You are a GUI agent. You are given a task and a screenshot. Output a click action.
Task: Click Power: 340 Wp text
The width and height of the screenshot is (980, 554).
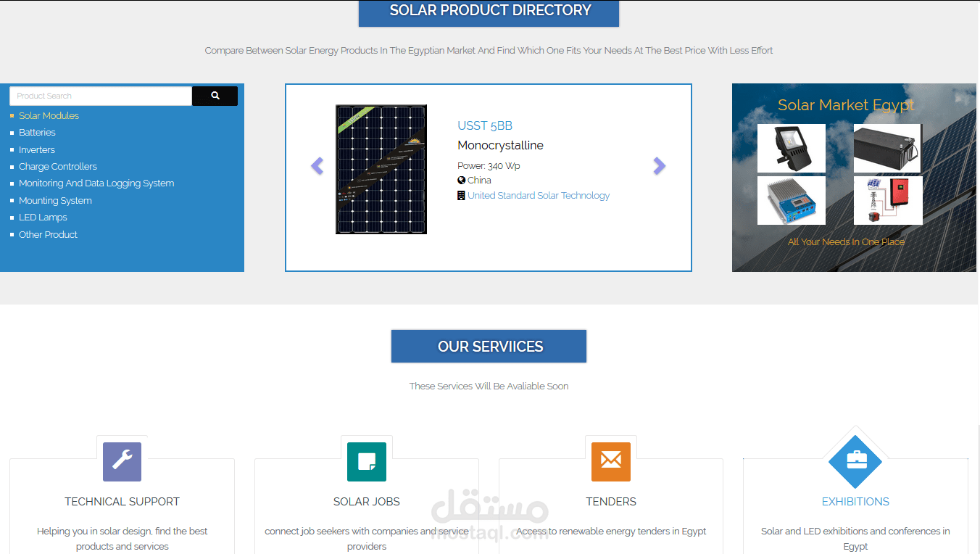point(489,166)
